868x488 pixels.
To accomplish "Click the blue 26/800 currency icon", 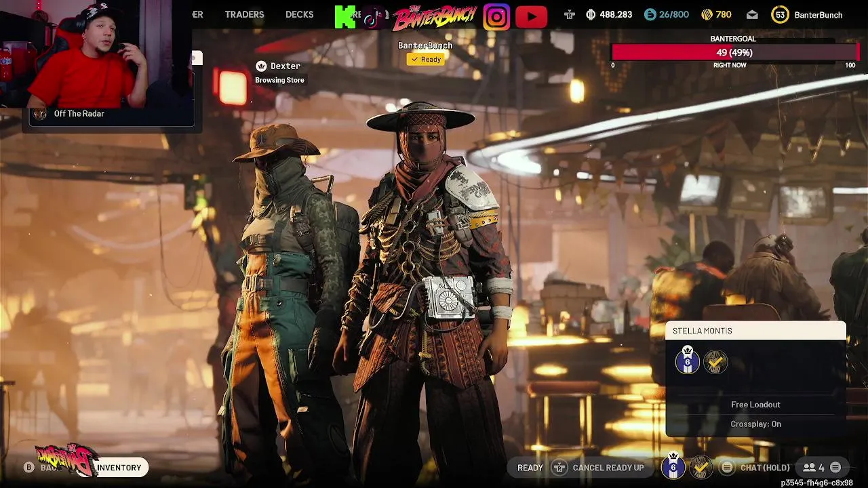I will [x=650, y=14].
